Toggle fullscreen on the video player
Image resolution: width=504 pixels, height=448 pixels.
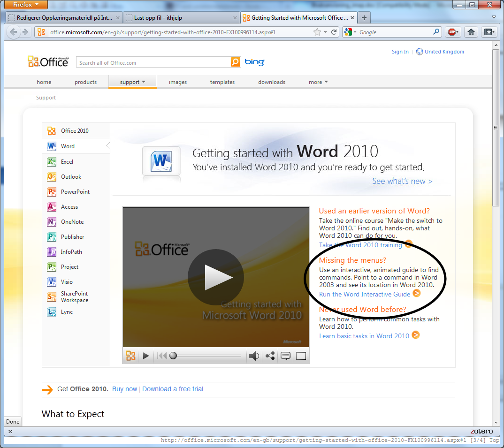tap(301, 356)
